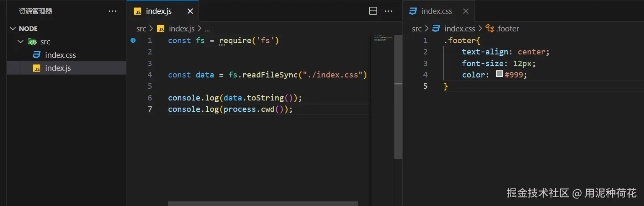This screenshot has height=206, width=644.
Task: Click the blue info marker beside line 1
Action: coord(133,41)
